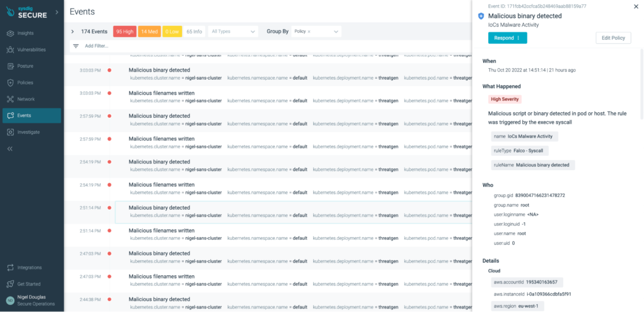Click the Edit Policy button
The height and width of the screenshot is (312, 644).
[613, 38]
